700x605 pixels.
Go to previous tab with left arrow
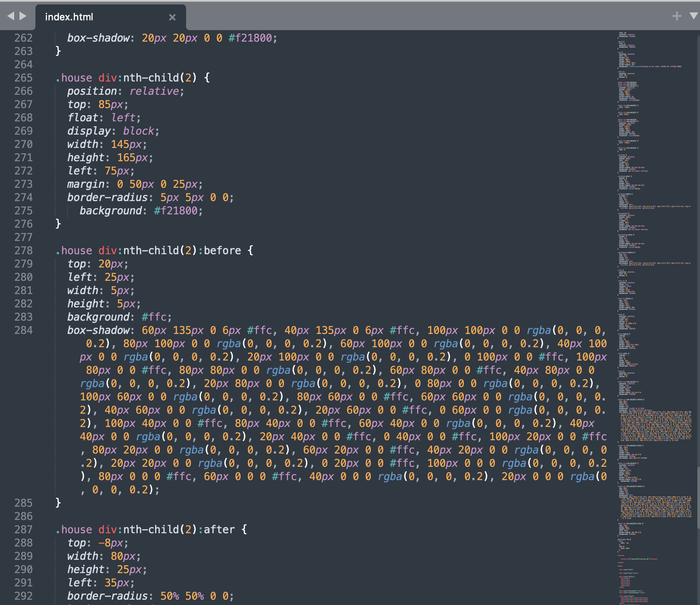point(11,16)
